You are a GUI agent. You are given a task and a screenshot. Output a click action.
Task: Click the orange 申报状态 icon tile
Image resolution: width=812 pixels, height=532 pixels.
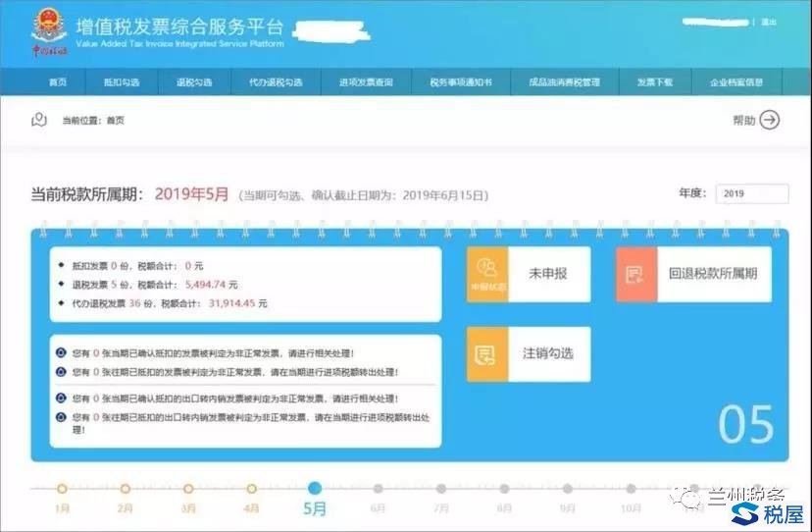coord(486,274)
